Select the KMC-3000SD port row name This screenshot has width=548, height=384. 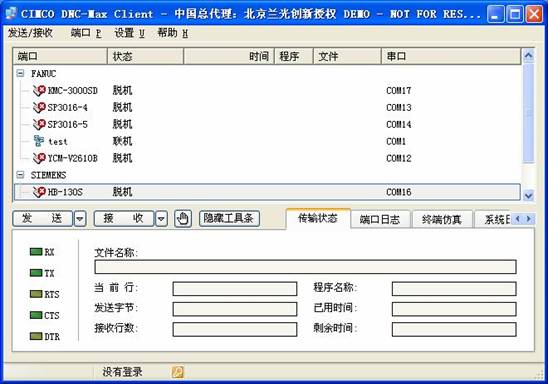[x=73, y=90]
